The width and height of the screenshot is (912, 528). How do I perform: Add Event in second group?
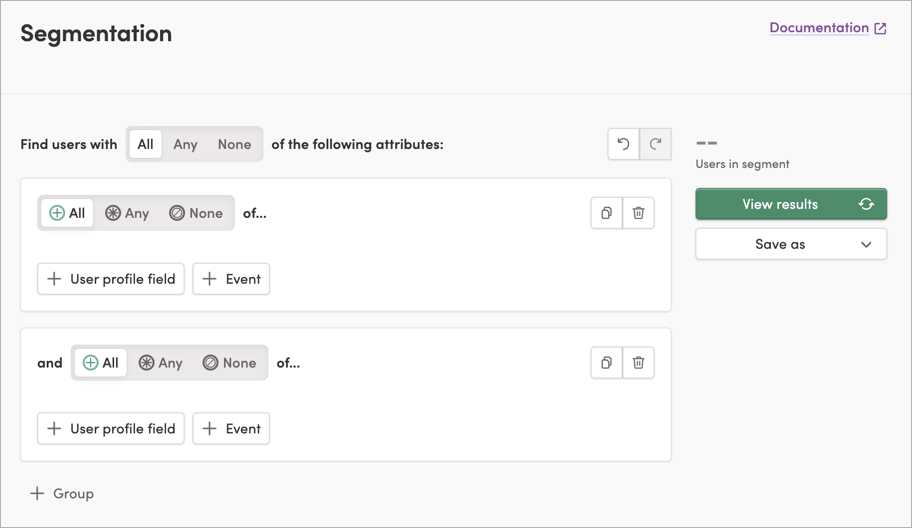pyautogui.click(x=231, y=429)
